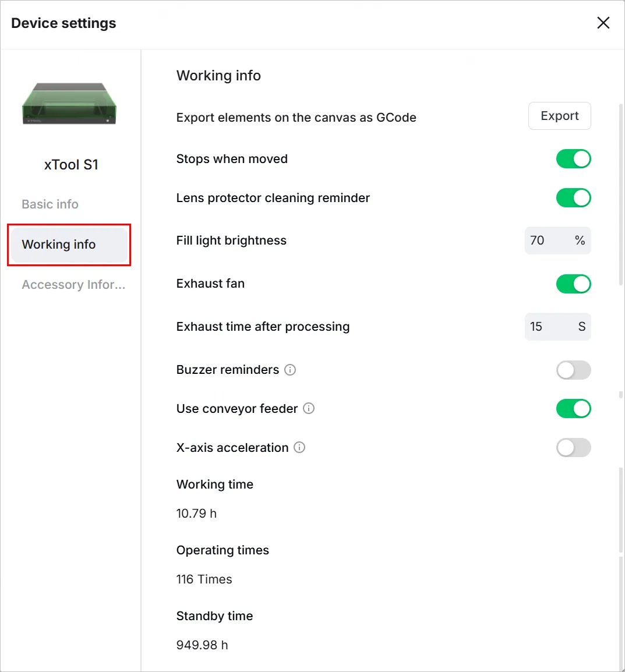Screen dimensions: 625x672
Task: Enable the Buzzer reminders toggle
Action: point(574,370)
